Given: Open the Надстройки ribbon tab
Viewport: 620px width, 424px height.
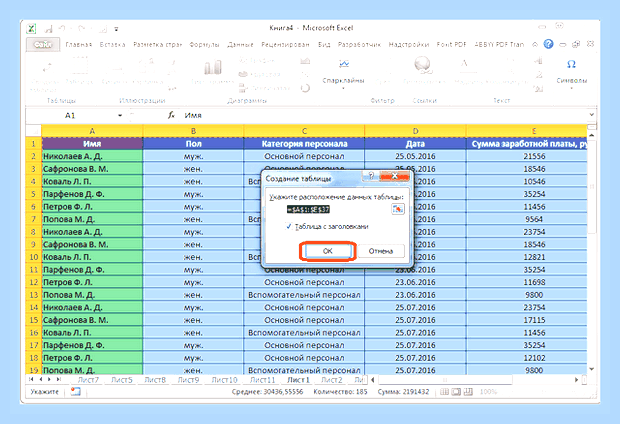Looking at the screenshot, I should tap(409, 45).
